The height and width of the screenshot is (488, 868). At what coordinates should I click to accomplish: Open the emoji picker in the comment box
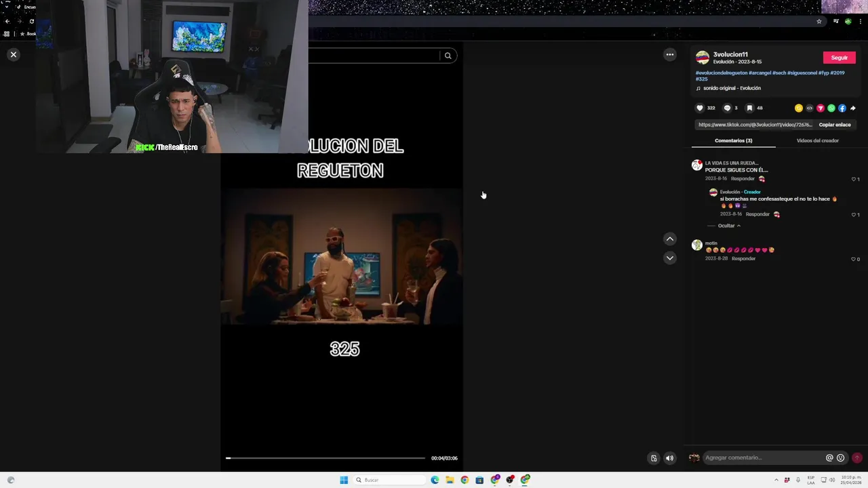click(841, 457)
